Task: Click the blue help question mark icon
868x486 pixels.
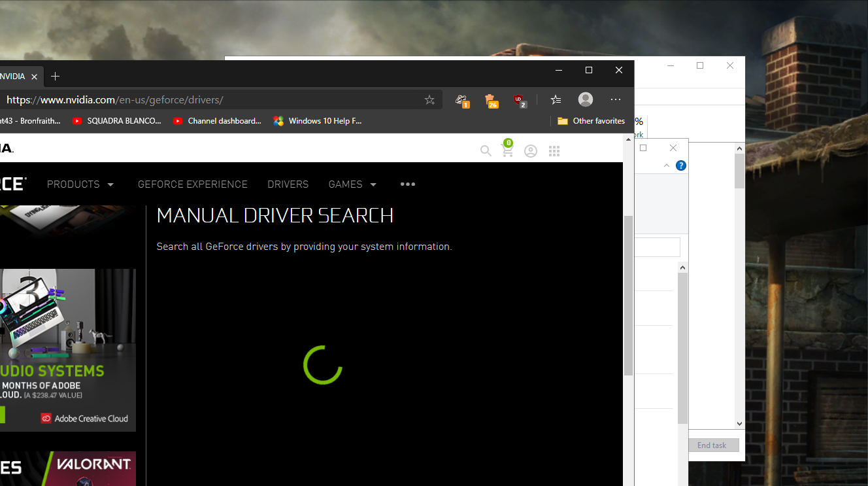Action: 680,165
